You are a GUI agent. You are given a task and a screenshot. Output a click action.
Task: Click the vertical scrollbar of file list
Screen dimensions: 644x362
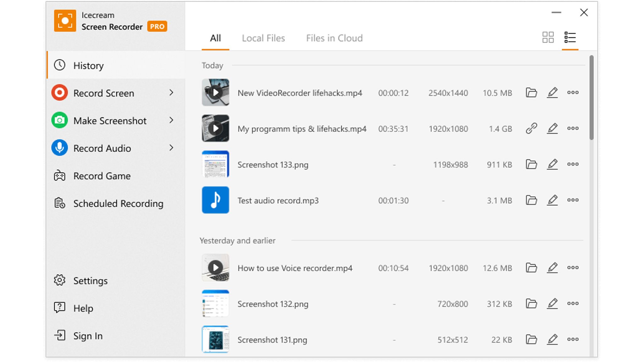[x=591, y=97]
